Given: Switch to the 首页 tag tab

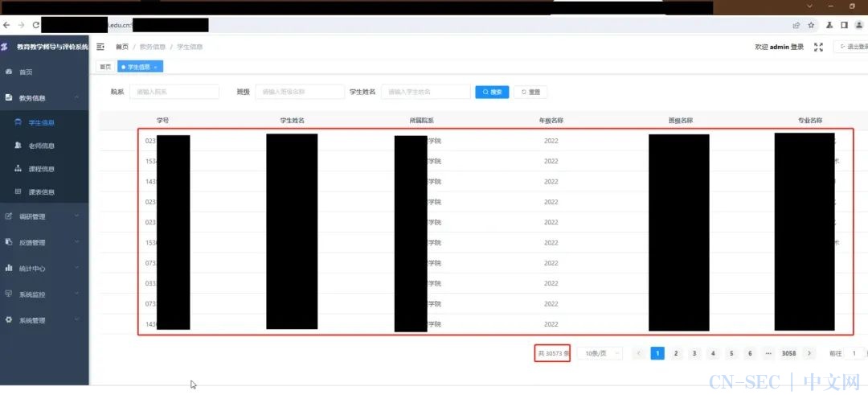Looking at the screenshot, I should click(105, 67).
